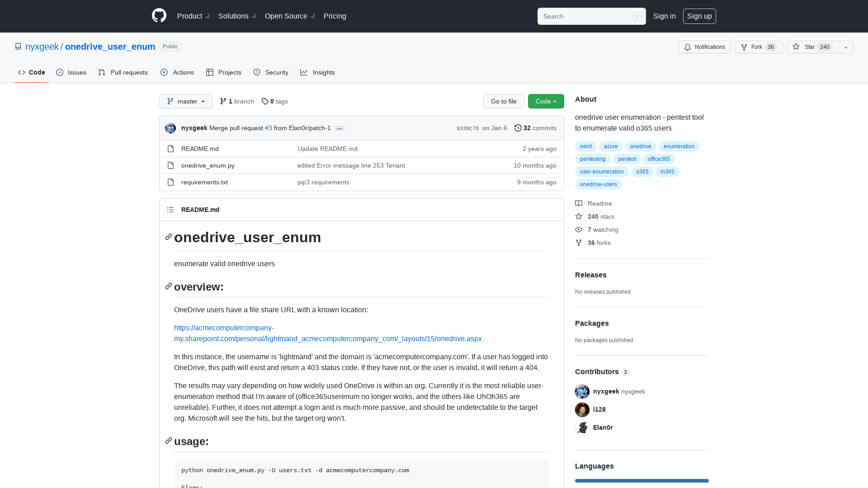Click the requirements.txt file icon
This screenshot has width=868, height=488.
[x=170, y=182]
